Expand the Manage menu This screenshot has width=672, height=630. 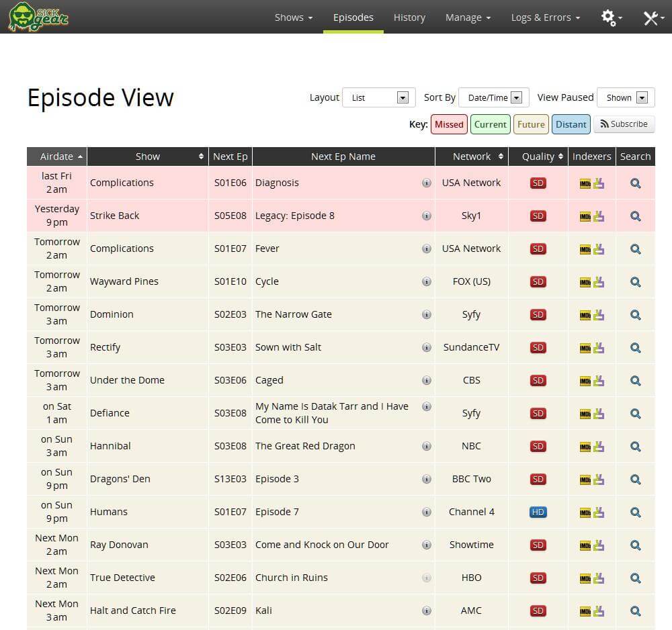[x=468, y=17]
